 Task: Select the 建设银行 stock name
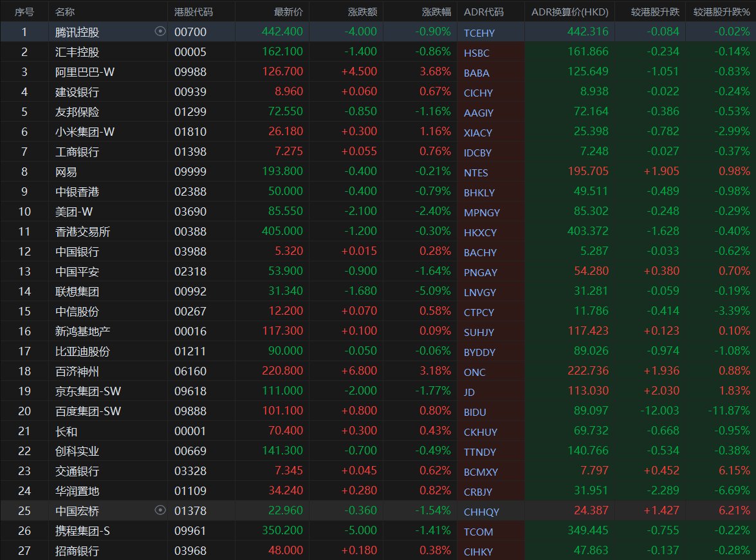point(77,92)
